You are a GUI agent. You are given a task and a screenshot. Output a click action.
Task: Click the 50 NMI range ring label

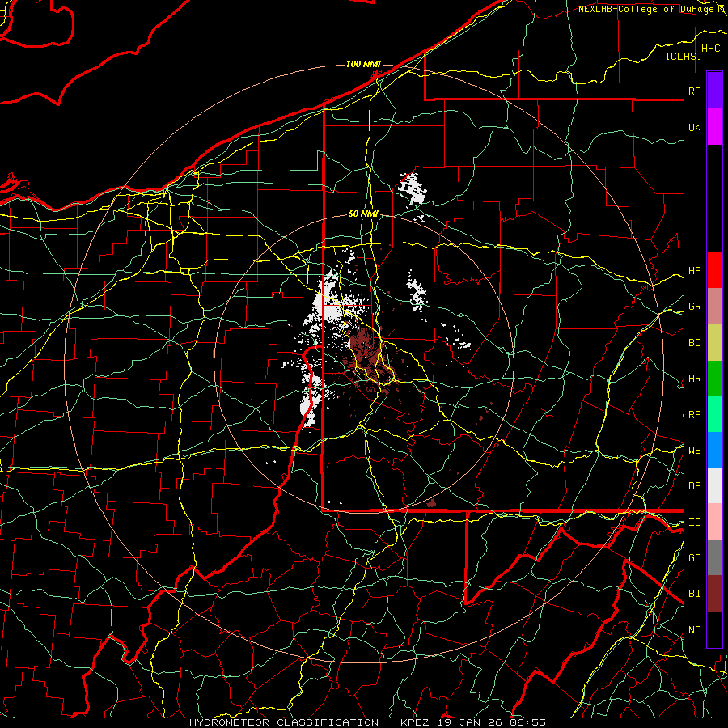[363, 214]
